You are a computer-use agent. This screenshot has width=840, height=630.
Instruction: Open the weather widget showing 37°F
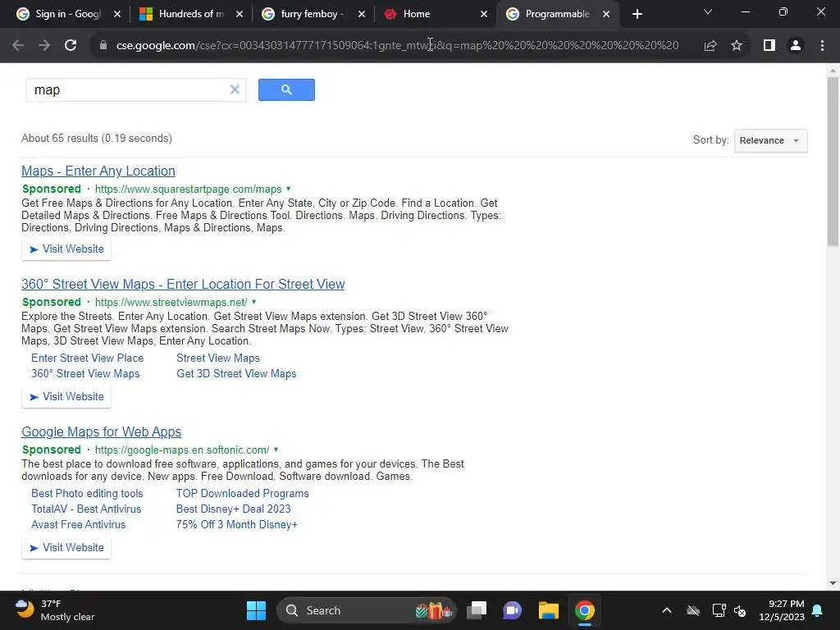[55, 610]
